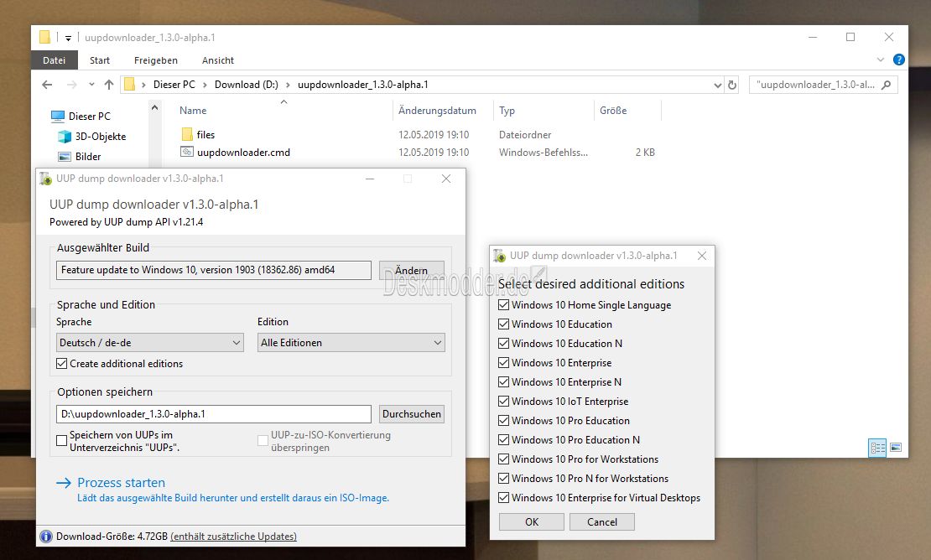Select uupdownloader.cmd file icon
Screen dimensions: 931x560
[x=187, y=152]
